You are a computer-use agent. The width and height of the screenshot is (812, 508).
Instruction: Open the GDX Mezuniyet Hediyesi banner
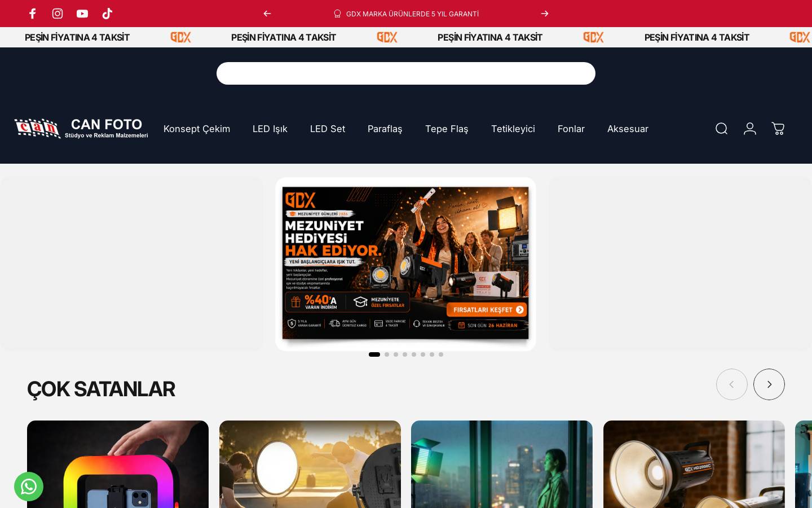tap(405, 264)
